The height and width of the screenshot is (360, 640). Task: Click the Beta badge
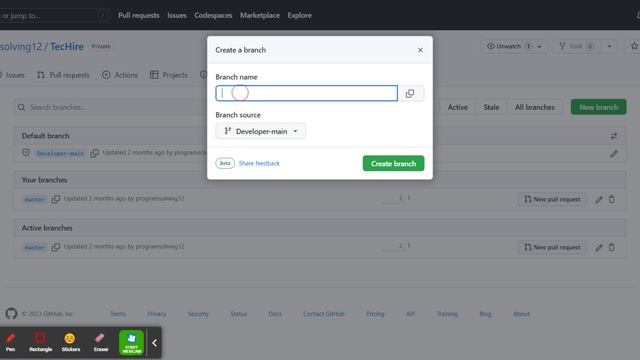click(x=225, y=163)
